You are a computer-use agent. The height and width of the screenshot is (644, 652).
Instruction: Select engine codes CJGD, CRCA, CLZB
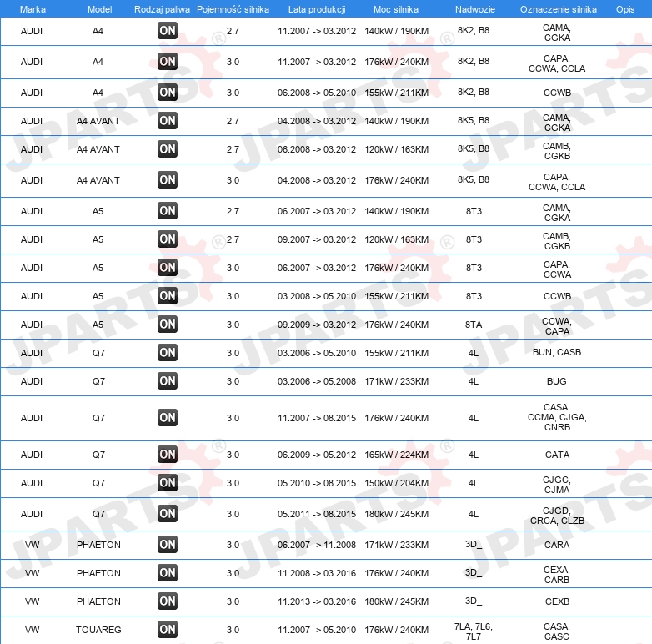click(557, 516)
